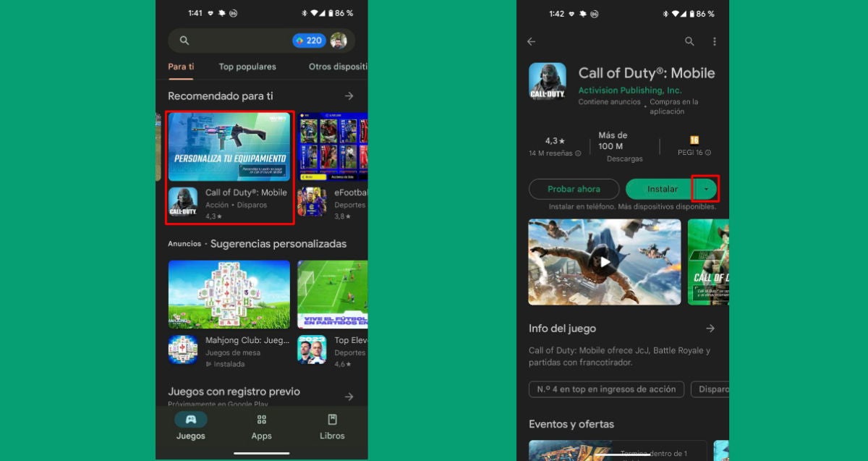Tap Probar ahora to try the game
868x461 pixels.
[574, 189]
